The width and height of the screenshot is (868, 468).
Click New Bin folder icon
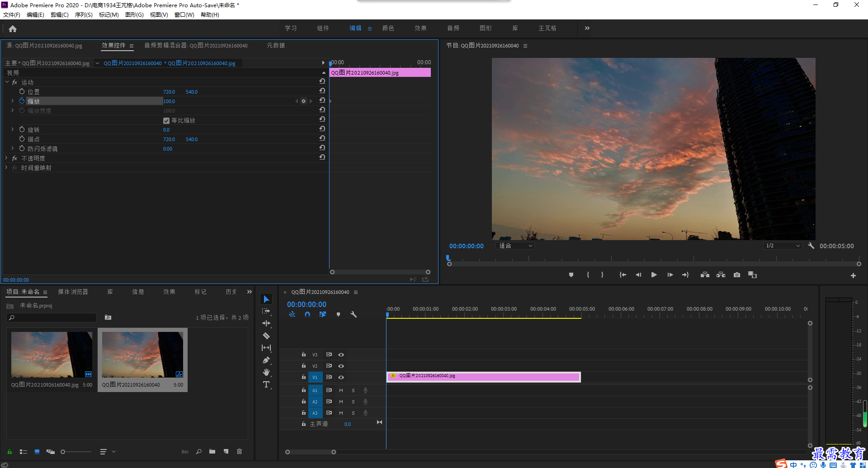pos(212,451)
